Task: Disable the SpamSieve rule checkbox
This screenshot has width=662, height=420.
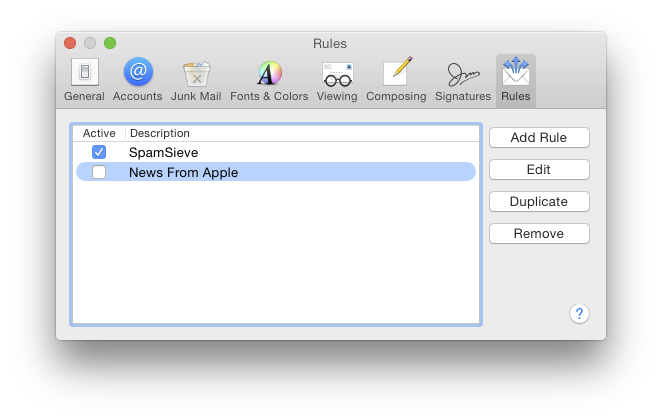Action: coord(99,152)
